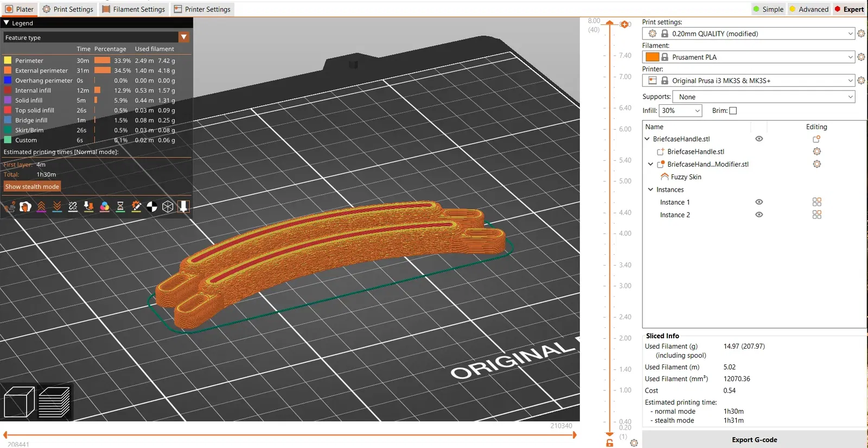This screenshot has width=868, height=448.
Task: Toggle Wipe visibility hand icon
Action: coord(25,206)
